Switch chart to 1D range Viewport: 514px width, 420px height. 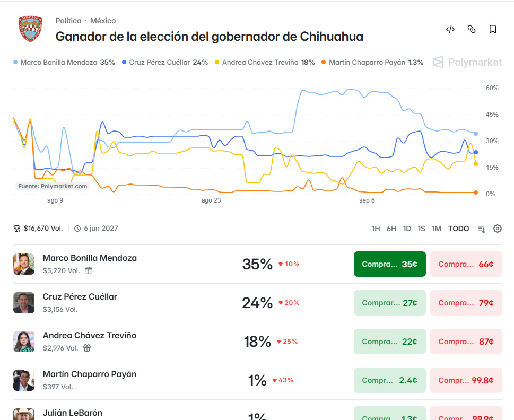coord(407,229)
